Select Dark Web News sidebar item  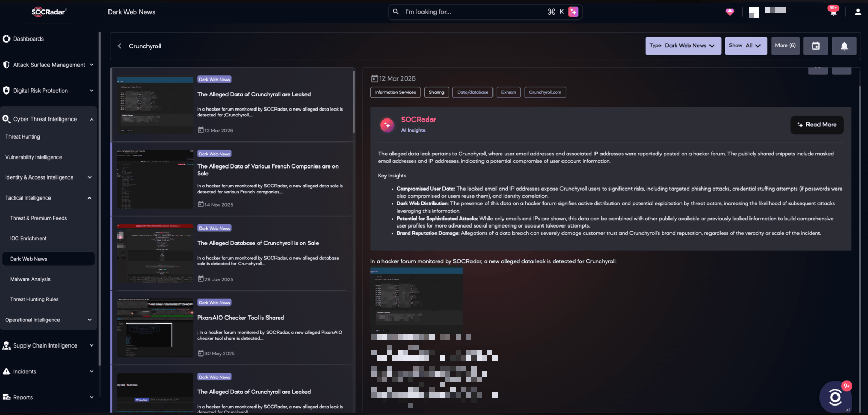tap(48, 259)
